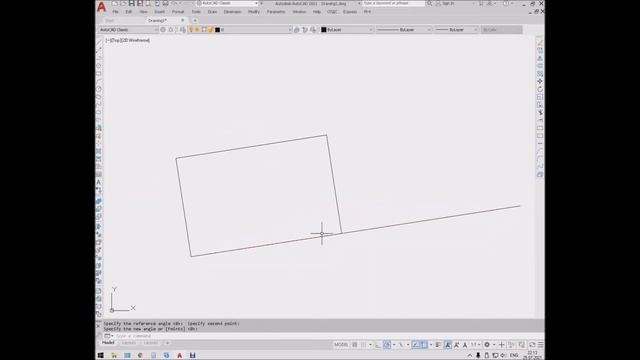This screenshot has width=640, height=360.
Task: Click Sign In in title bar
Action: pyautogui.click(x=448, y=3)
